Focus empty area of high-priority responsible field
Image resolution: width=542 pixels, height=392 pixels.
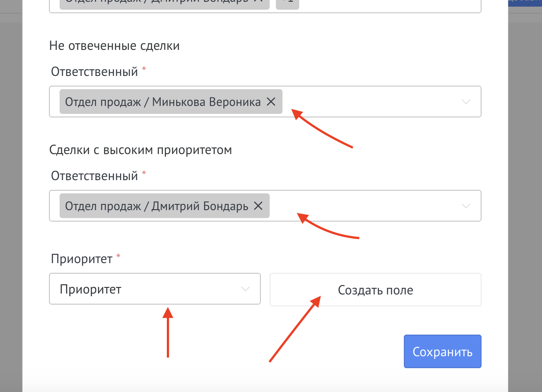click(366, 206)
